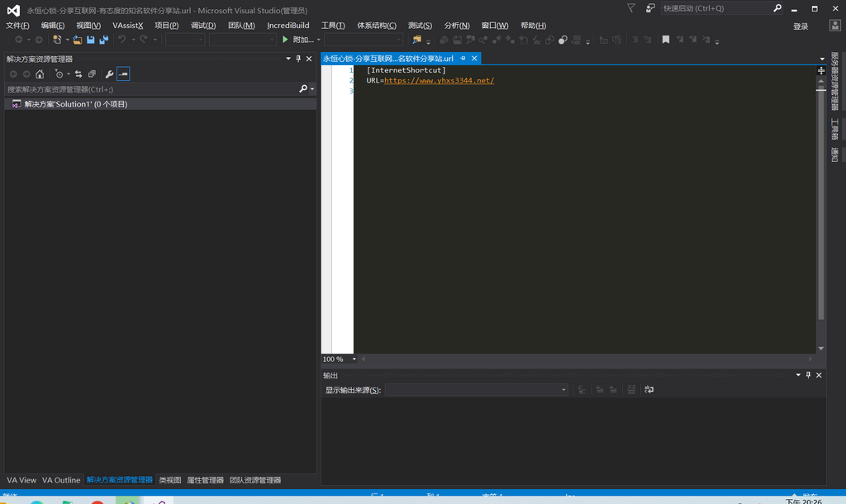
Task: Open the 工具箱 side tab
Action: click(834, 129)
